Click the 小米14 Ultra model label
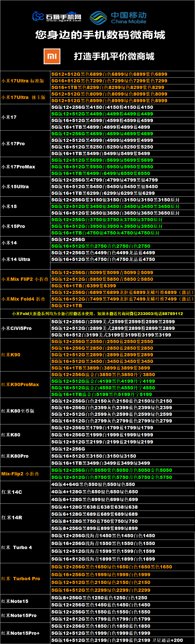Screen dimensions: 195x644 coord(16,259)
